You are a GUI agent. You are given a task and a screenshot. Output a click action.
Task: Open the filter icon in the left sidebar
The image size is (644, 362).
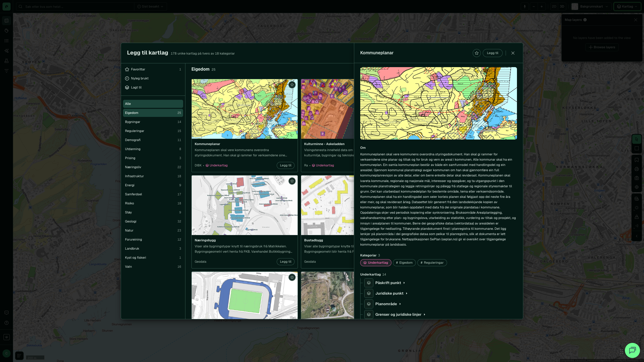pyautogui.click(x=7, y=71)
